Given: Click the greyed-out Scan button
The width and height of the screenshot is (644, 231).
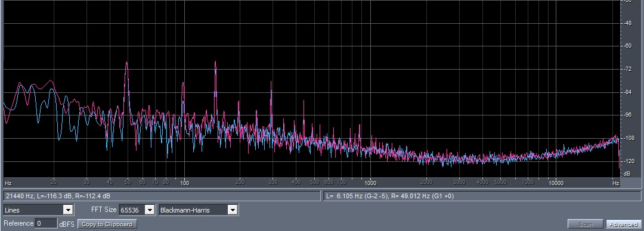Looking at the screenshot, I should (586, 224).
